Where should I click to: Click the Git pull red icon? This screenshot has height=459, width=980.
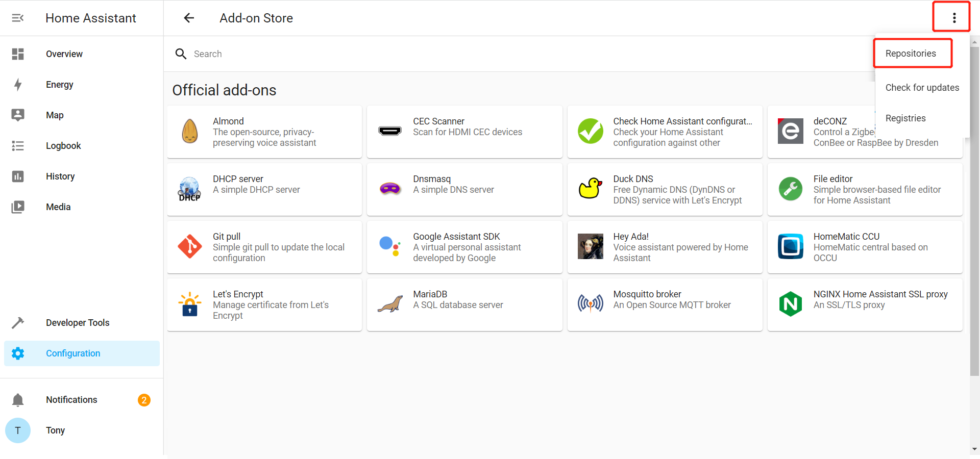tap(190, 246)
